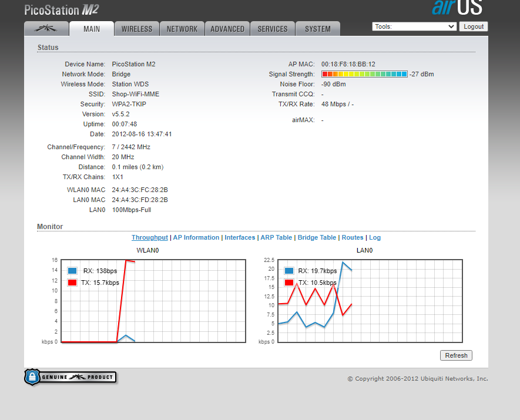Screen dimensions: 520x420
Task: Open the ADVANCED tab
Action: click(227, 29)
